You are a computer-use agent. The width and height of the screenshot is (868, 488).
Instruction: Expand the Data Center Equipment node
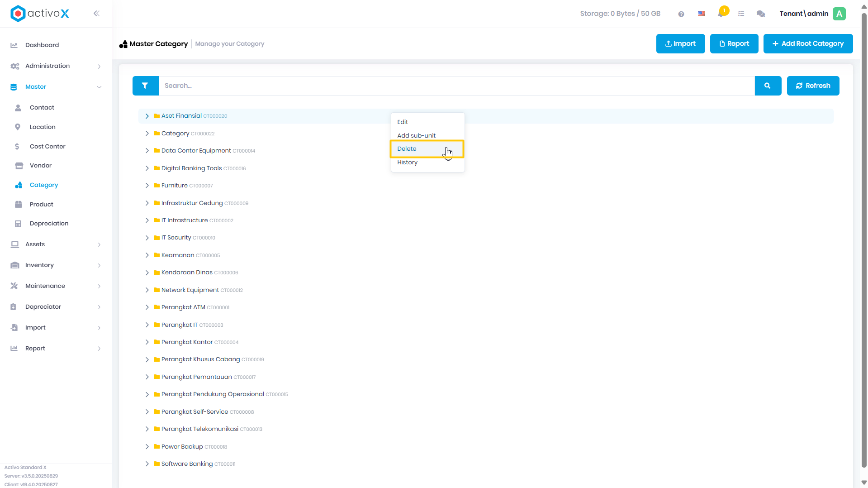click(x=147, y=151)
